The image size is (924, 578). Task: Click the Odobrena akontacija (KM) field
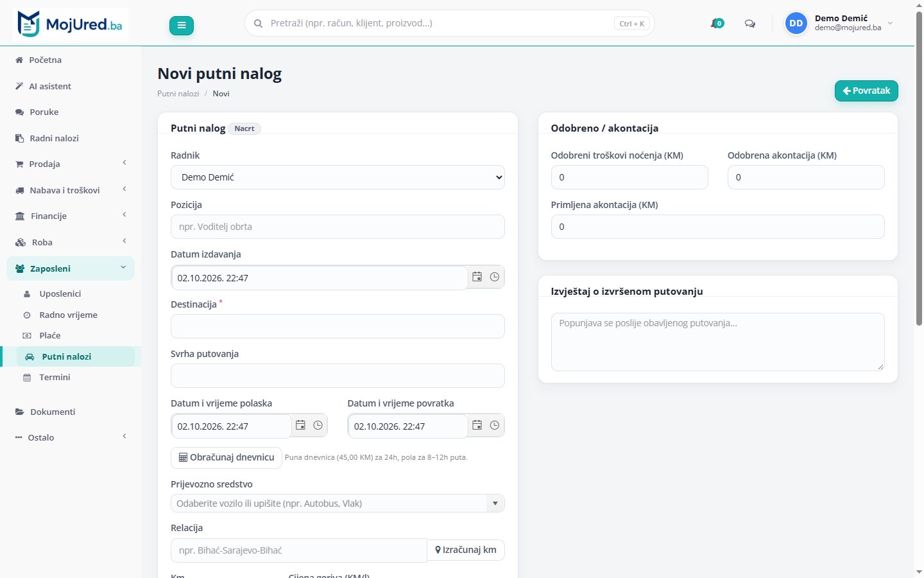click(806, 177)
